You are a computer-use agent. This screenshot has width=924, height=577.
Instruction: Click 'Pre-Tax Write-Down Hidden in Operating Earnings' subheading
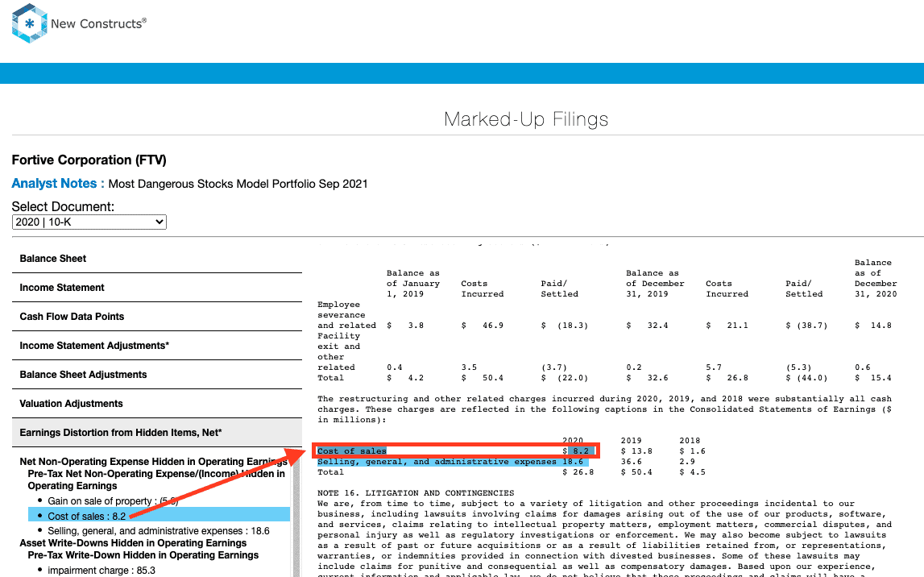click(x=143, y=555)
